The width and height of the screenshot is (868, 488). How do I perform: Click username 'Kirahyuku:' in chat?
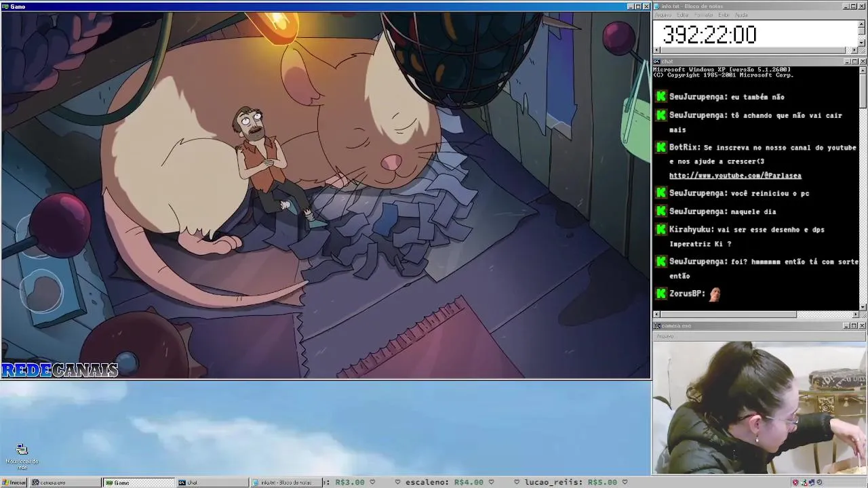691,230
